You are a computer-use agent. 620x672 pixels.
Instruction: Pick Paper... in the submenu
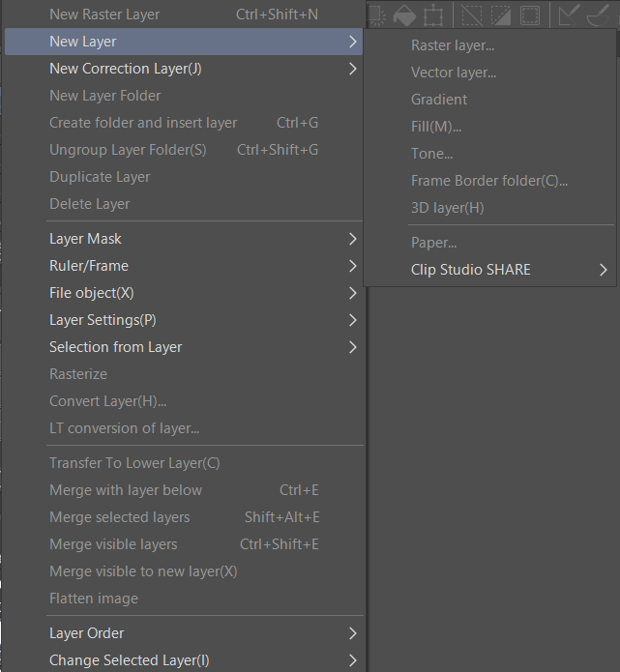point(489,243)
